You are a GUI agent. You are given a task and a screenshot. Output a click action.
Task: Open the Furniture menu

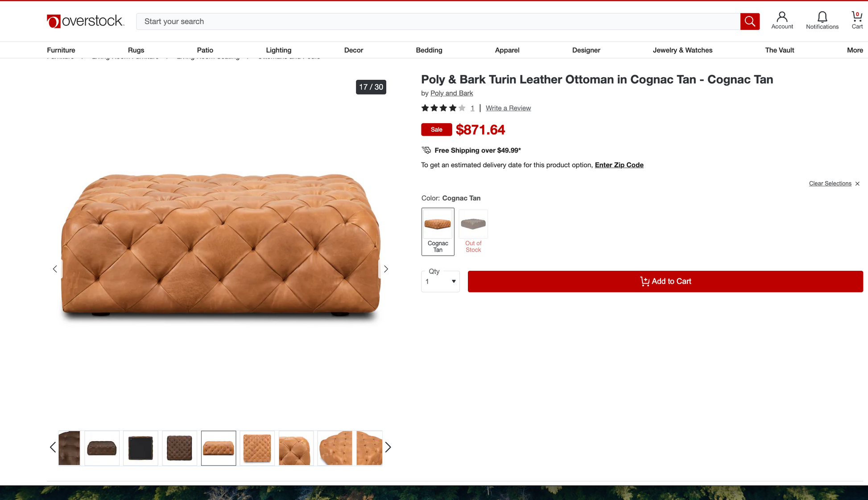pos(61,50)
